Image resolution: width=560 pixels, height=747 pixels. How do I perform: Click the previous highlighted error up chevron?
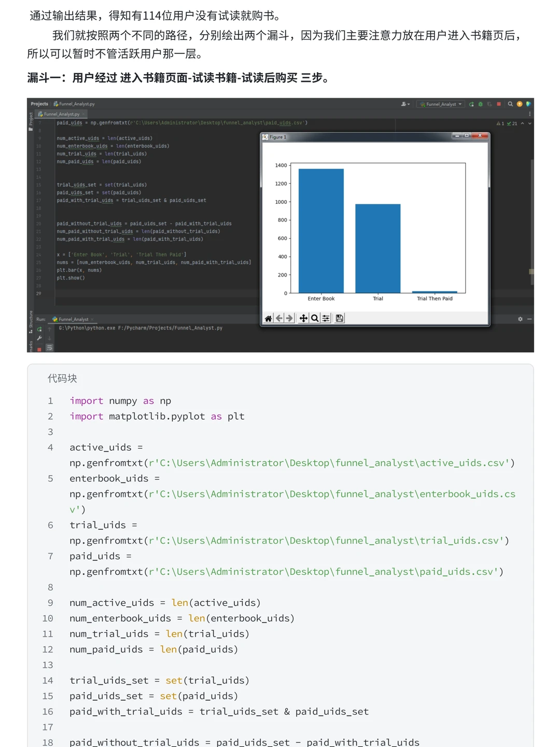[x=523, y=123]
